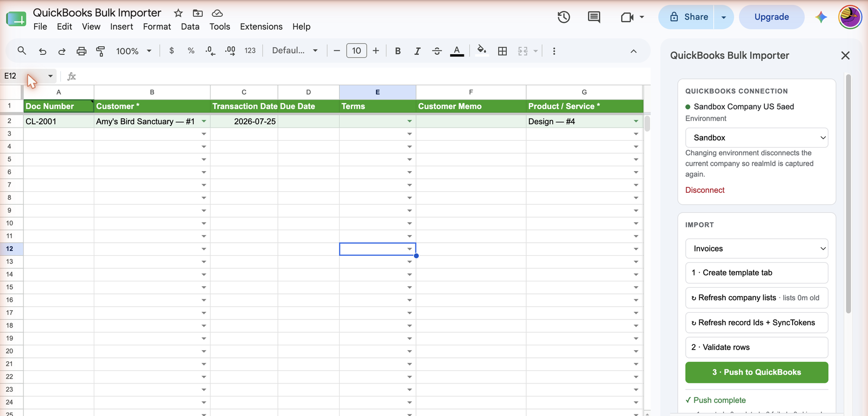Open the fill color picker
868x416 pixels.
[x=481, y=51]
